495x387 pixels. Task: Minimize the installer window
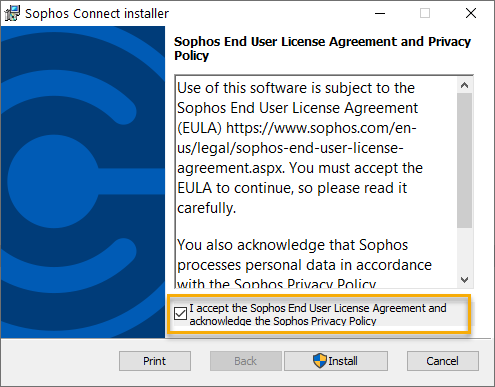tap(380, 13)
